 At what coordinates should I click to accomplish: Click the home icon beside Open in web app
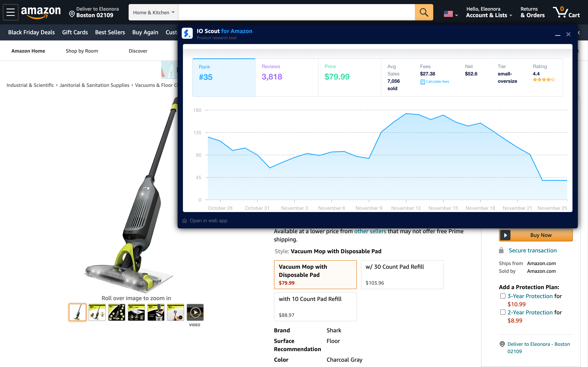(185, 220)
